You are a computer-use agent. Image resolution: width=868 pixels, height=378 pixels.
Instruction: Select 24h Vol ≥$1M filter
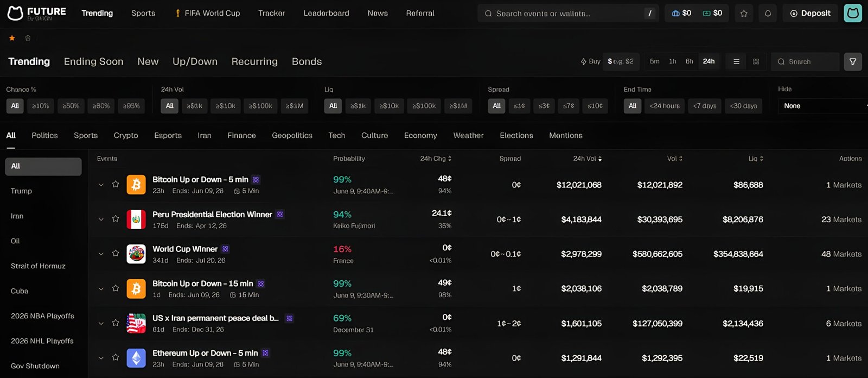[295, 106]
